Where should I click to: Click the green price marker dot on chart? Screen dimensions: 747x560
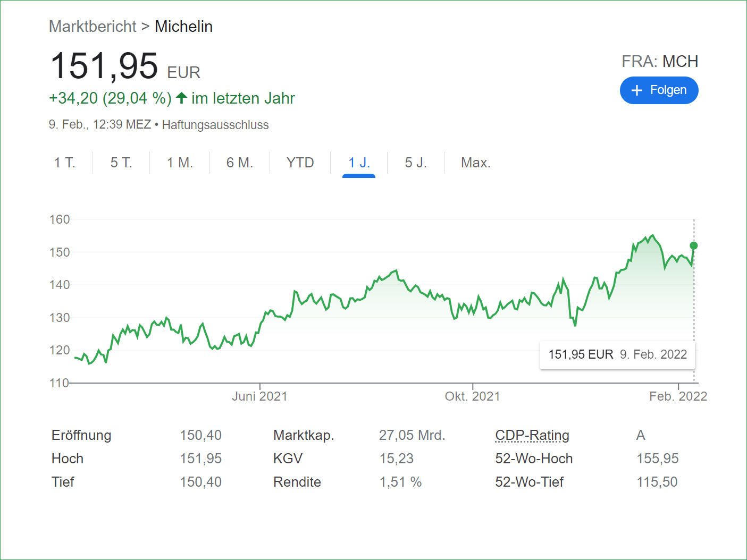tap(694, 245)
